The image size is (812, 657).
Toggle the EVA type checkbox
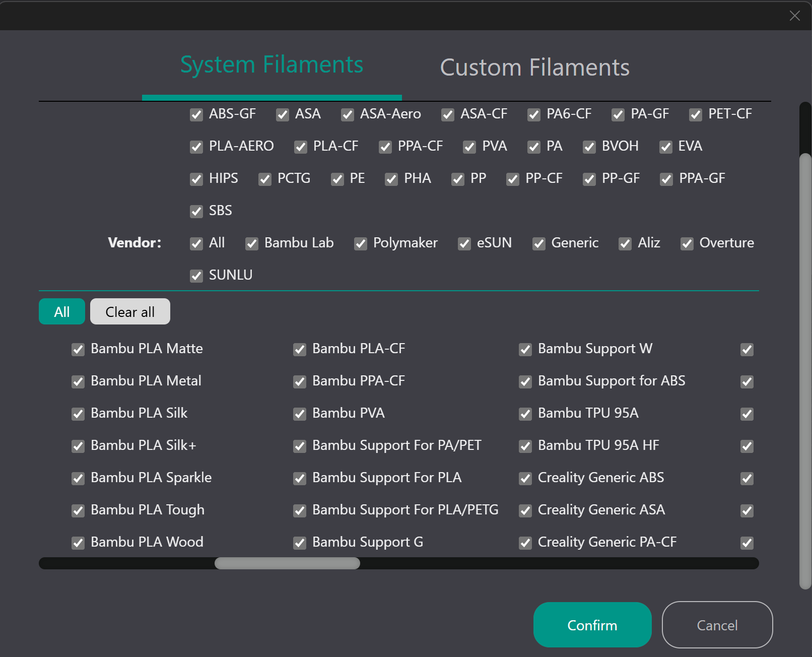(666, 147)
